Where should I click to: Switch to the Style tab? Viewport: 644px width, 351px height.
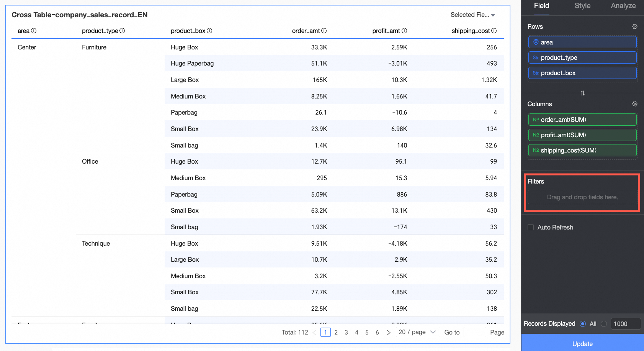pyautogui.click(x=582, y=6)
